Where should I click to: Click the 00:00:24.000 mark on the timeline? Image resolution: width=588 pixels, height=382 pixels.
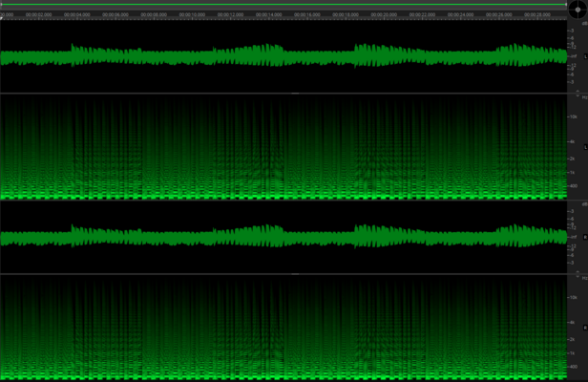[460, 14]
